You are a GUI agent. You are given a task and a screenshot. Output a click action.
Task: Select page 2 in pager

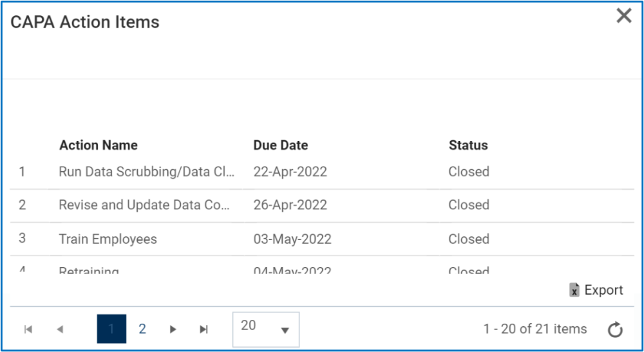tap(142, 329)
